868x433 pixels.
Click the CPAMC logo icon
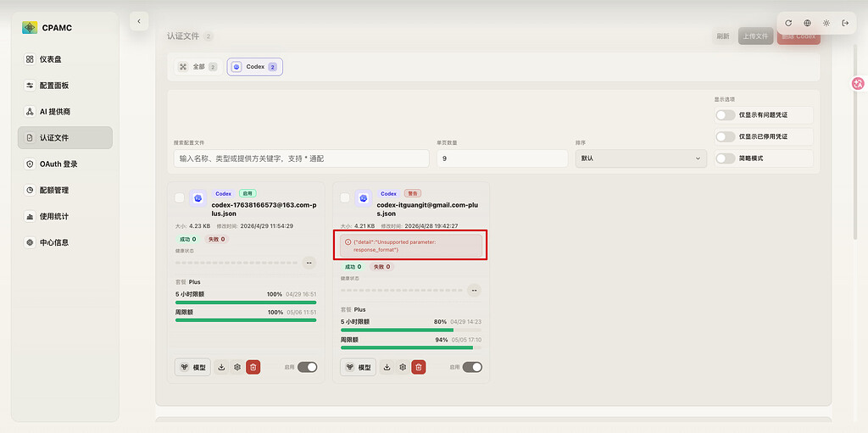click(x=30, y=28)
